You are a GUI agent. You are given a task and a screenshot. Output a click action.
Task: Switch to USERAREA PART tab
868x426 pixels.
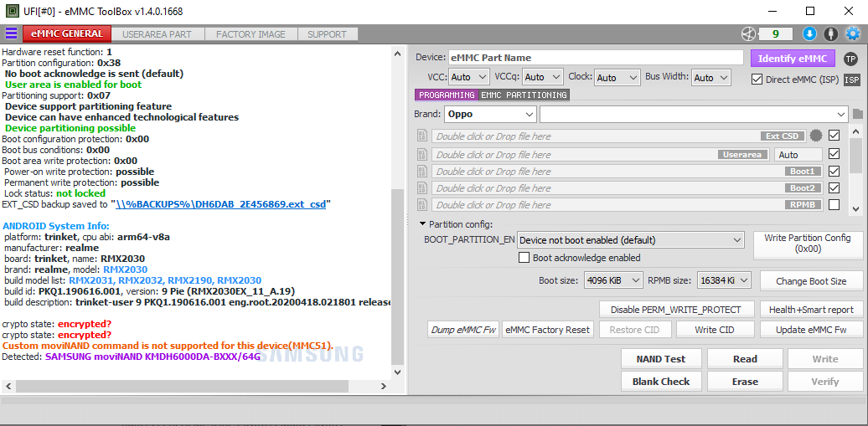pos(158,34)
